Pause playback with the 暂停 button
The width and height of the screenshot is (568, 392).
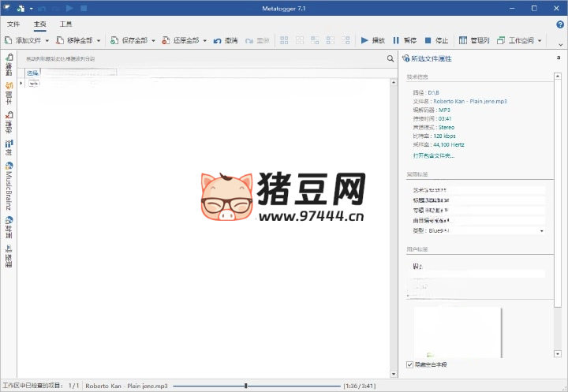[x=404, y=40]
